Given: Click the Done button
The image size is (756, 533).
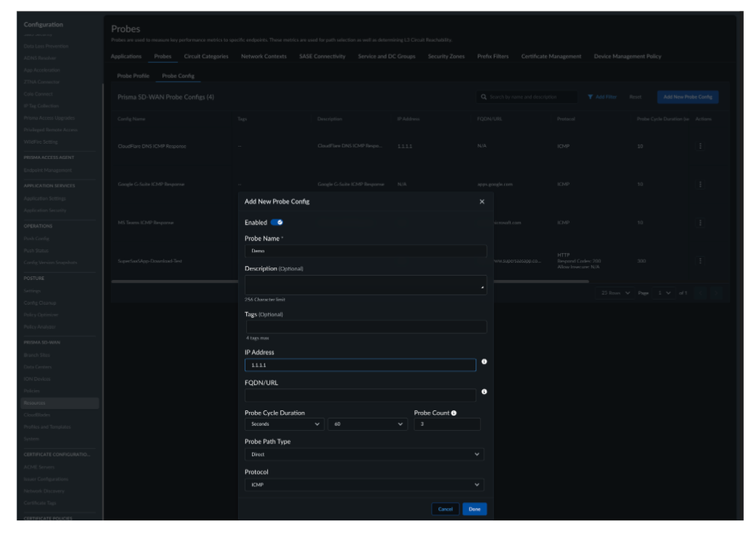Looking at the screenshot, I should pyautogui.click(x=474, y=509).
